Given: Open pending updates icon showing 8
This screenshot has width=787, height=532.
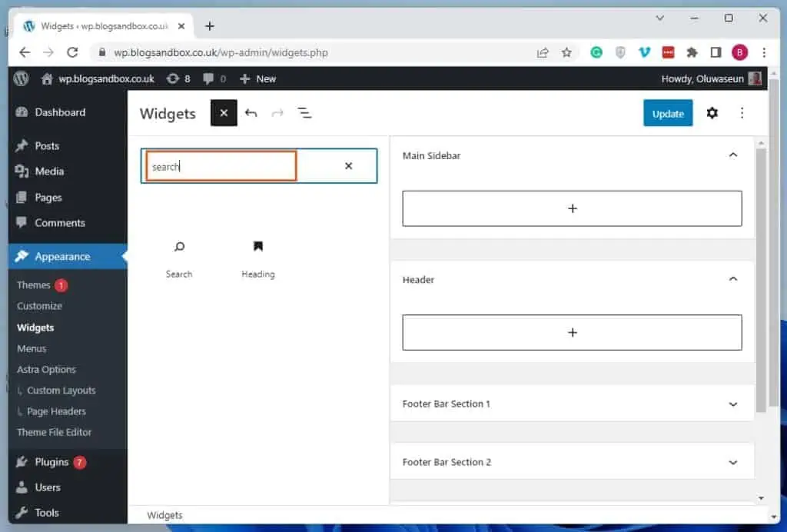Looking at the screenshot, I should (x=179, y=78).
